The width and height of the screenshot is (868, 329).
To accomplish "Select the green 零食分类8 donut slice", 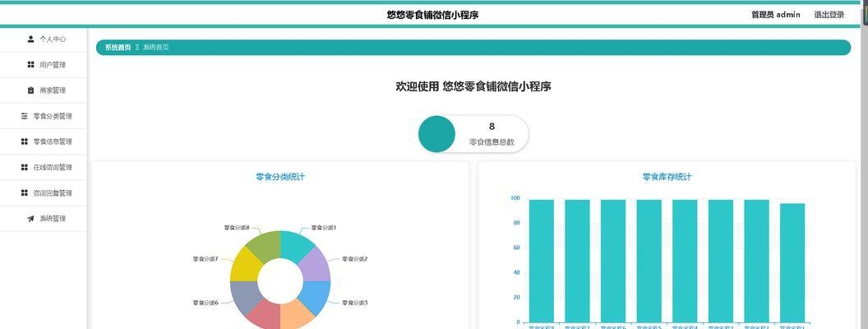I will pos(265,246).
